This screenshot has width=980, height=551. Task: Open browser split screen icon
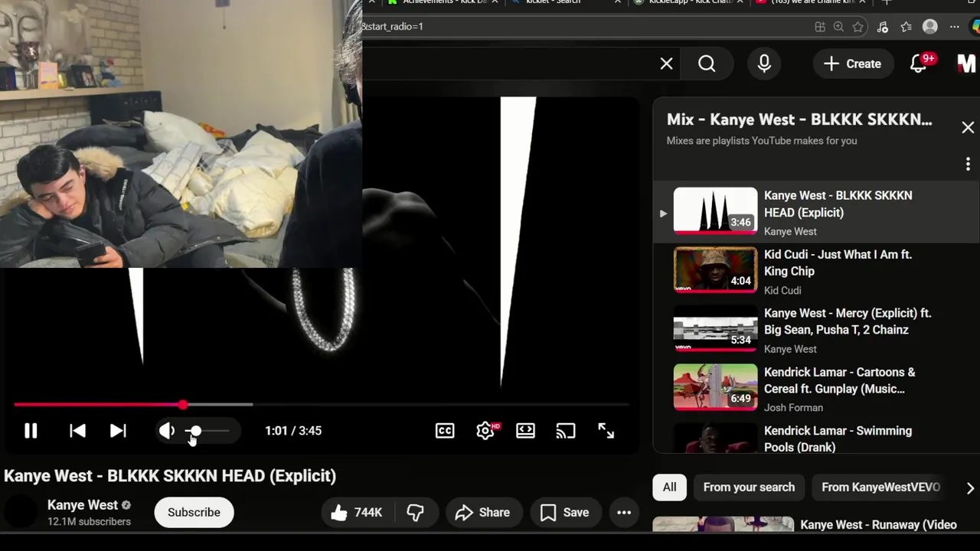[x=820, y=27]
